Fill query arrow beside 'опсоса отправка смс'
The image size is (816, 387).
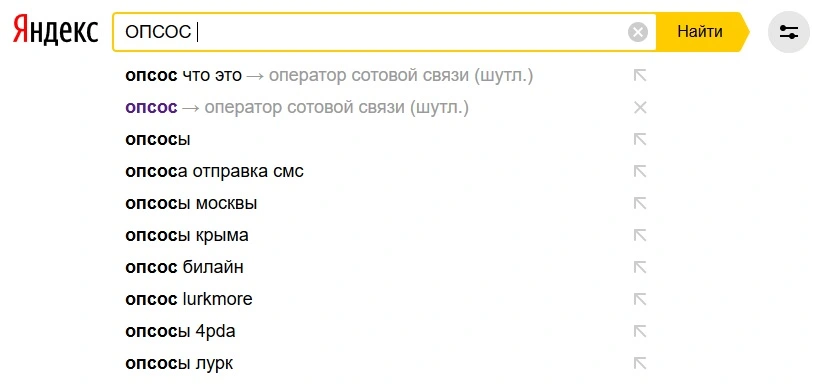point(640,172)
